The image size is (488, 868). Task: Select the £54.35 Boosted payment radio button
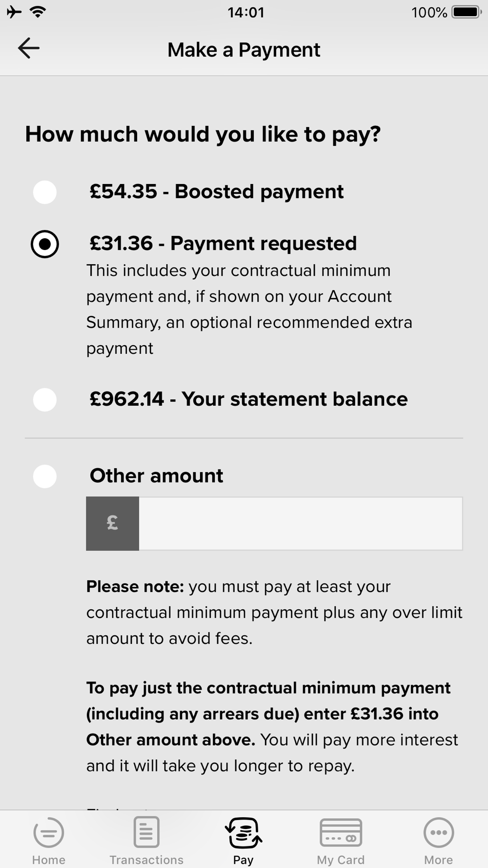tap(45, 192)
